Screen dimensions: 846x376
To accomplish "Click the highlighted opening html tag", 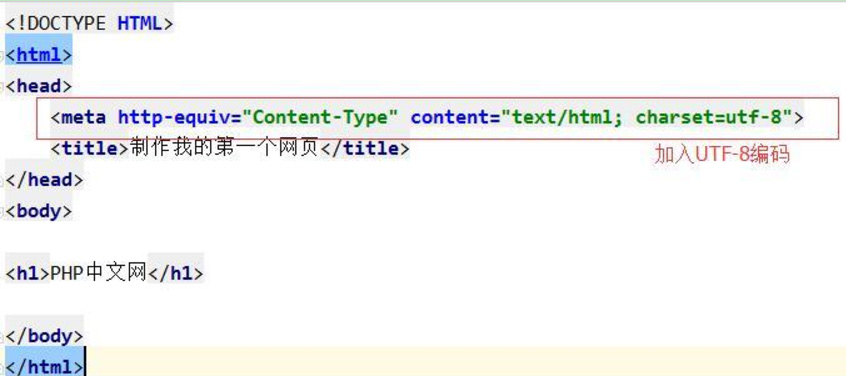I will point(39,55).
